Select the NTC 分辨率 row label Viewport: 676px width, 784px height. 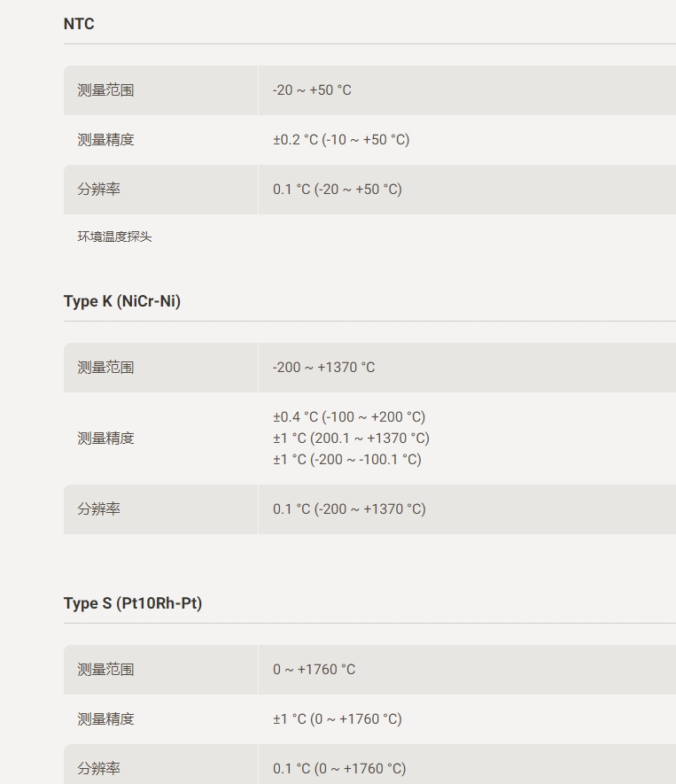[98, 190]
